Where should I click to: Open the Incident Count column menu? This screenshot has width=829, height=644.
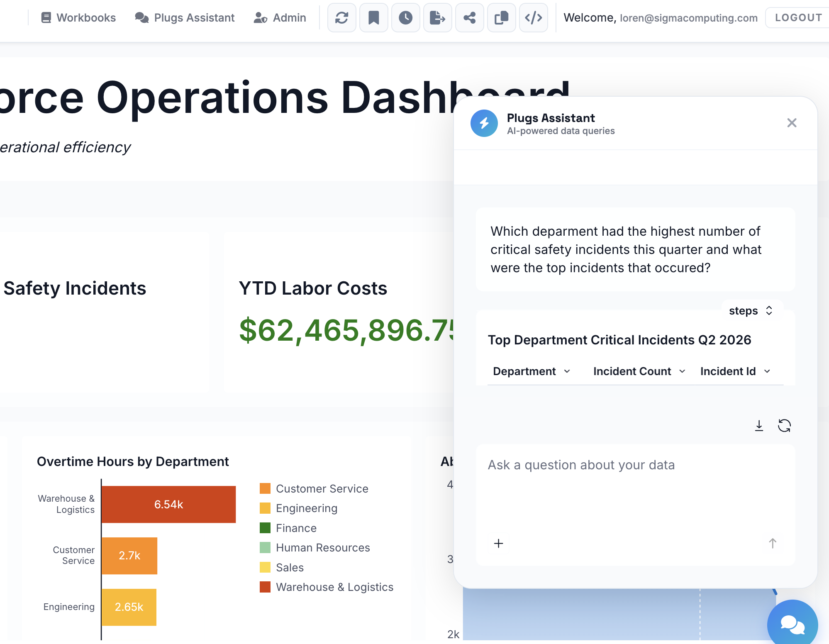[x=682, y=371]
